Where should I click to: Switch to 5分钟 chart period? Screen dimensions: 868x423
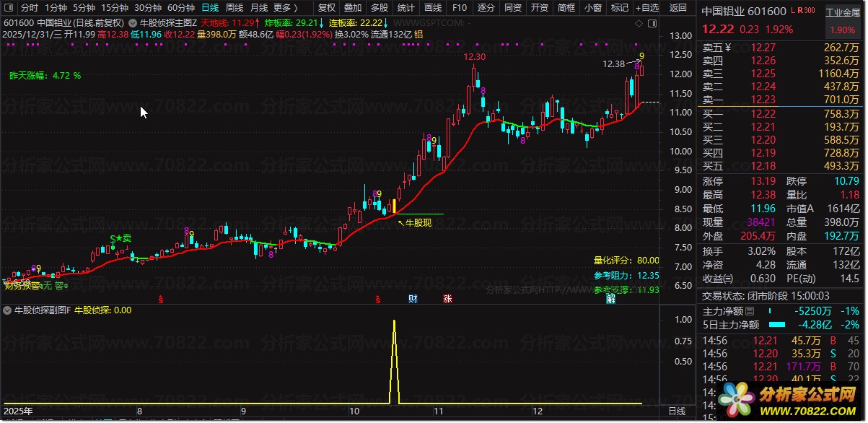[84, 8]
